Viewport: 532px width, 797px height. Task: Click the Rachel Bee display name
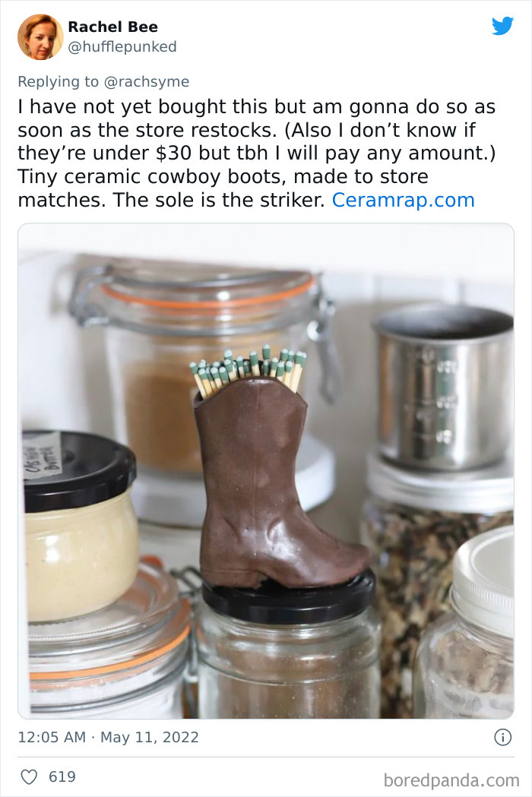(113, 27)
